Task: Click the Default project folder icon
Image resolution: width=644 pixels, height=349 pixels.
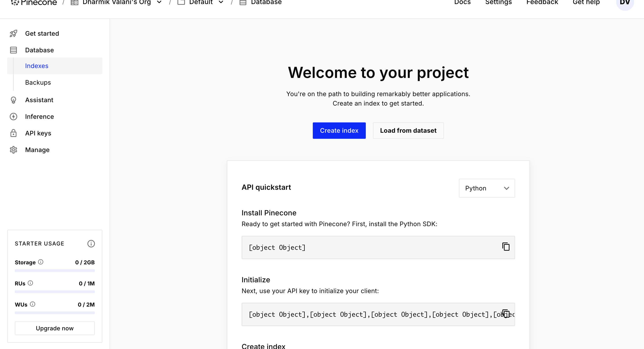Action: (x=181, y=2)
